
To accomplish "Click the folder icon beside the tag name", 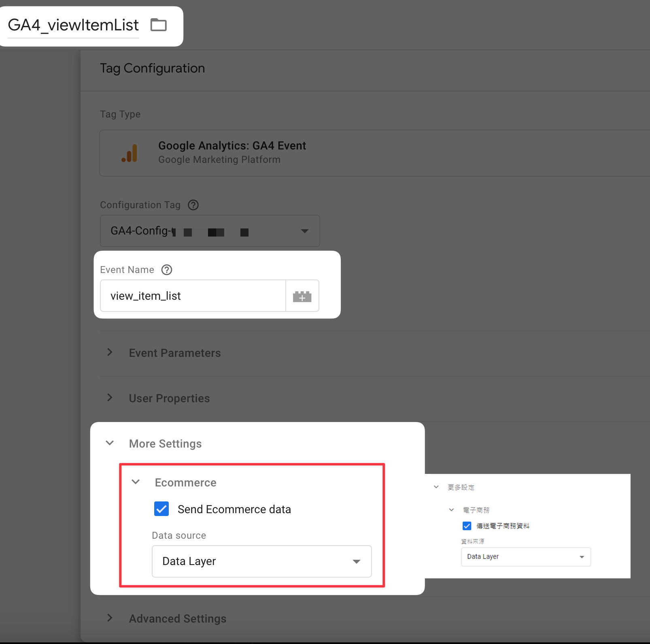I will [158, 25].
